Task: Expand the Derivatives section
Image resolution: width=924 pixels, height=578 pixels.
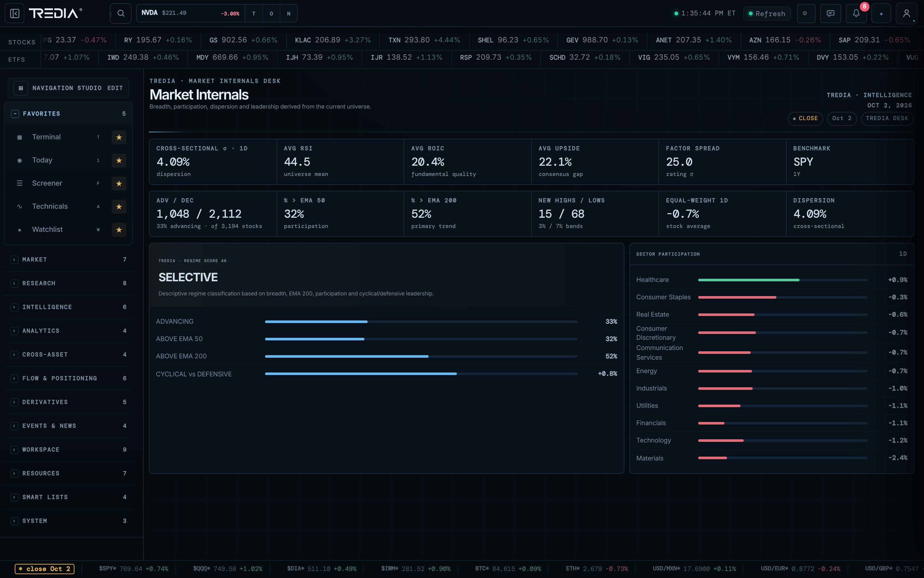Action: [68, 402]
